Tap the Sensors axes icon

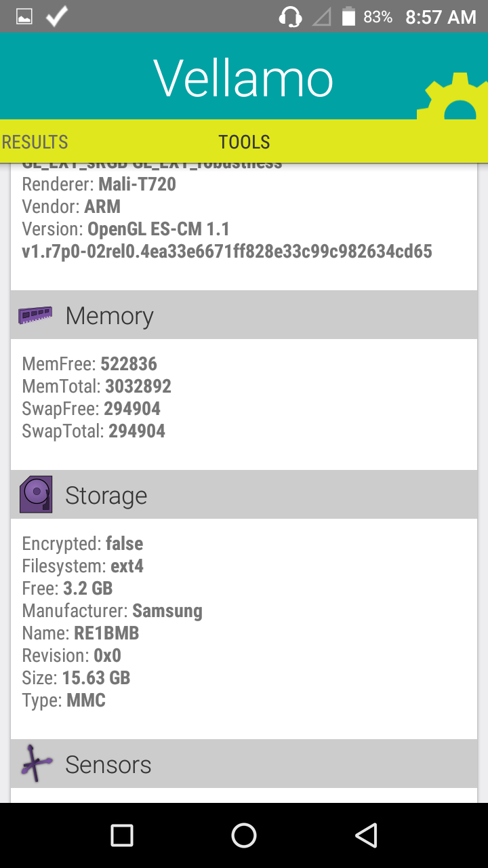pos(37,764)
